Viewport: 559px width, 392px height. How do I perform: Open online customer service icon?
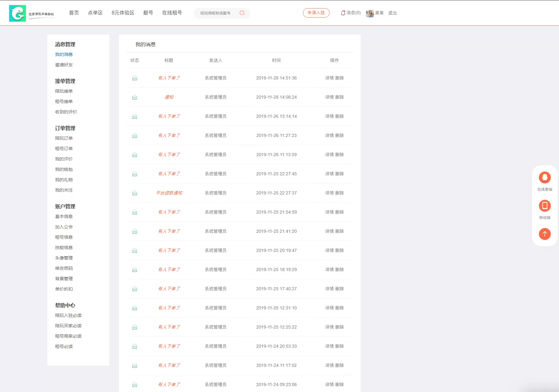(x=545, y=177)
